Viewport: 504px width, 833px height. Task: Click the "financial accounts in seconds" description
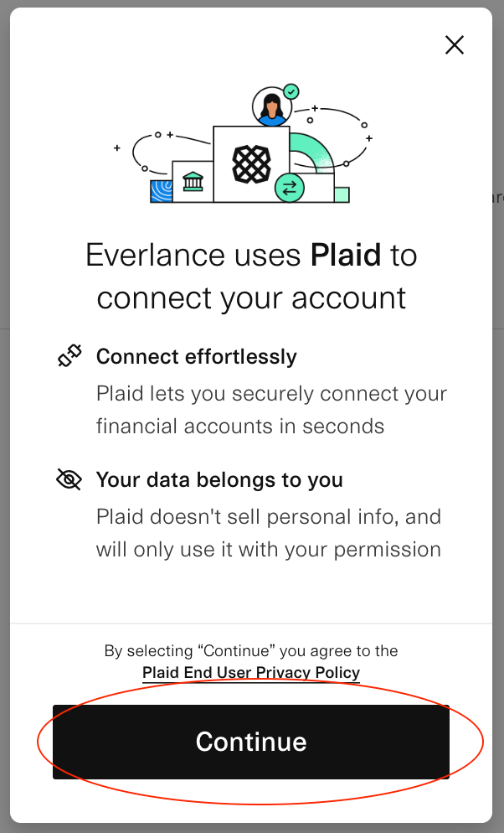240,426
